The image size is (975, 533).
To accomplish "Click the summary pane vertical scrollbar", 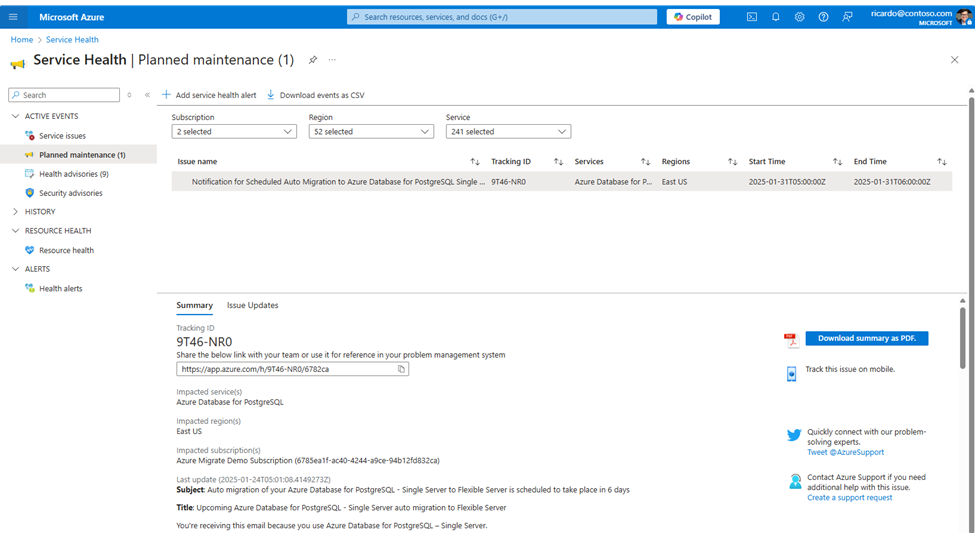I will click(x=963, y=336).
